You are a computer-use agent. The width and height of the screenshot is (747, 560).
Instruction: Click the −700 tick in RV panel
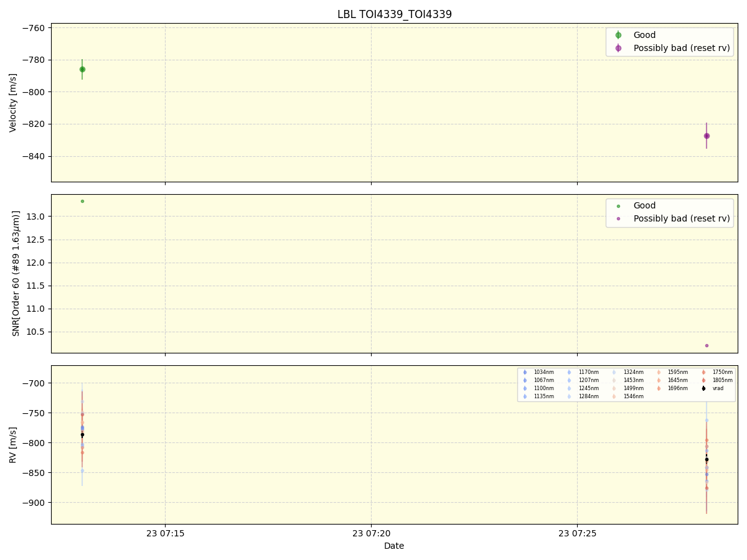tap(32, 383)
